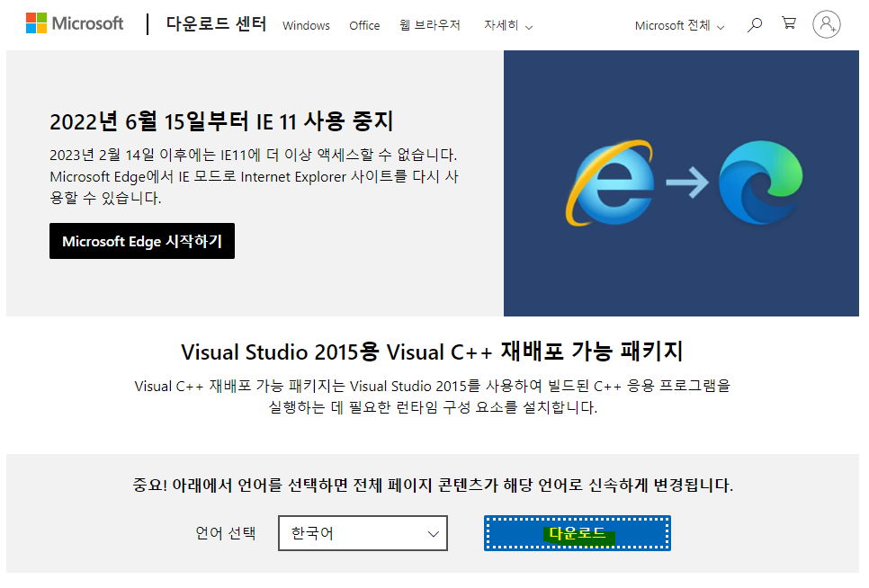Expand the Microsoft 전체 menu
Screen dimensions: 869x588
pyautogui.click(x=679, y=25)
